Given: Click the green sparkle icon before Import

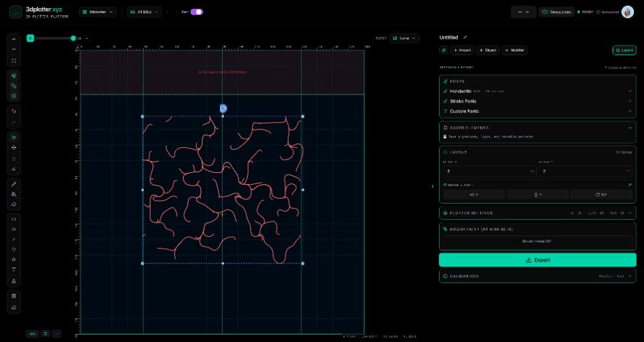Looking at the screenshot, I should pyautogui.click(x=443, y=50).
